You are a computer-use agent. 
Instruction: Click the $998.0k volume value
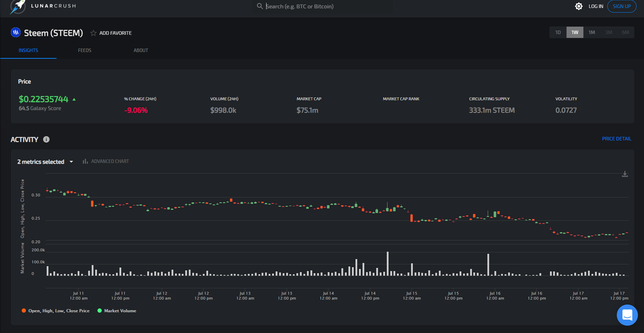tap(223, 110)
